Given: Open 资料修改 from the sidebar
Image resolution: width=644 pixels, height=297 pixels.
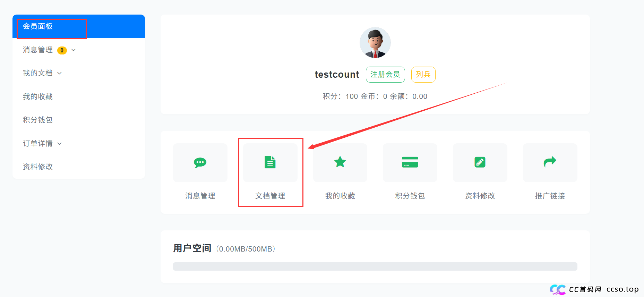Looking at the screenshot, I should [x=38, y=167].
